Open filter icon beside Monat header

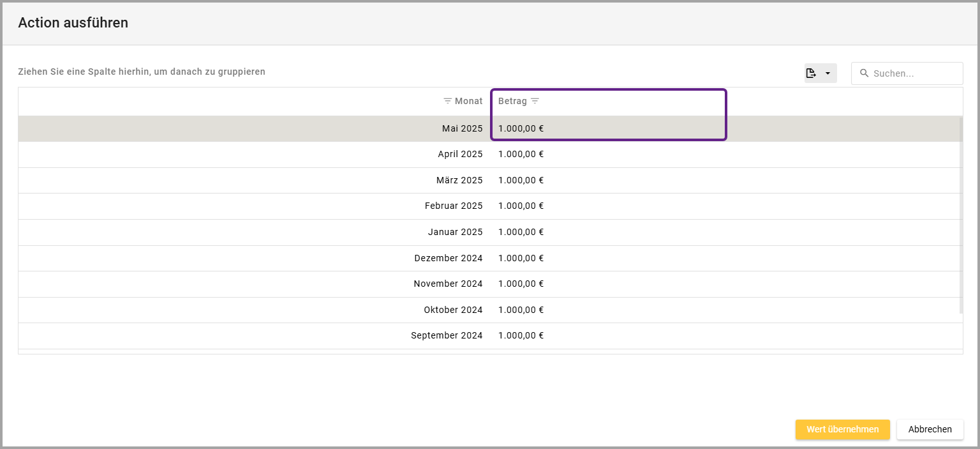click(x=448, y=102)
